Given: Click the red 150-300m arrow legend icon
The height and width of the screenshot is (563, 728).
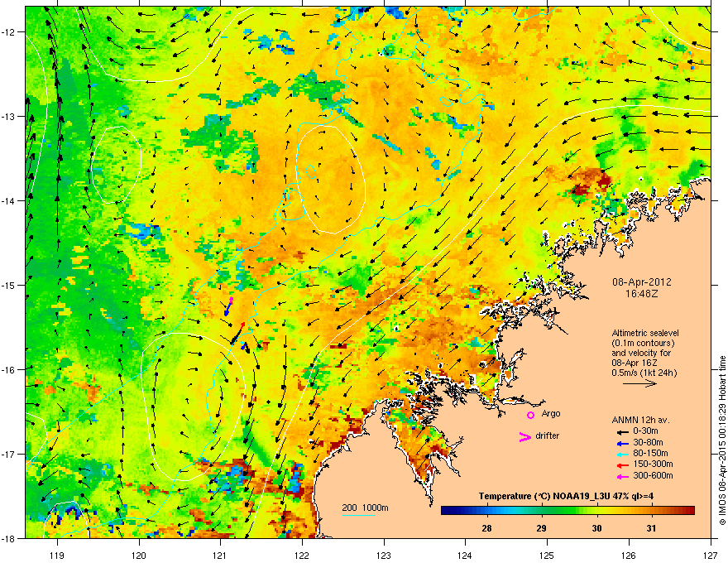Looking at the screenshot, I should click(623, 464).
